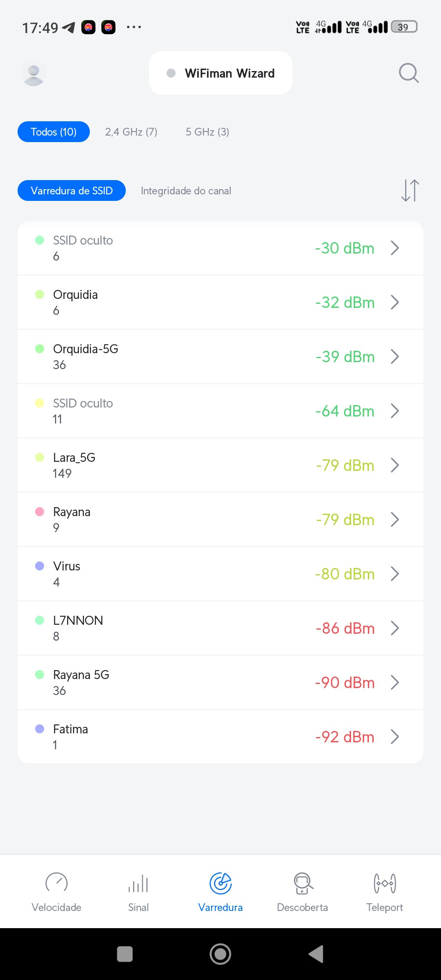Open the search magnifier icon
This screenshot has height=980, width=441.
409,73
